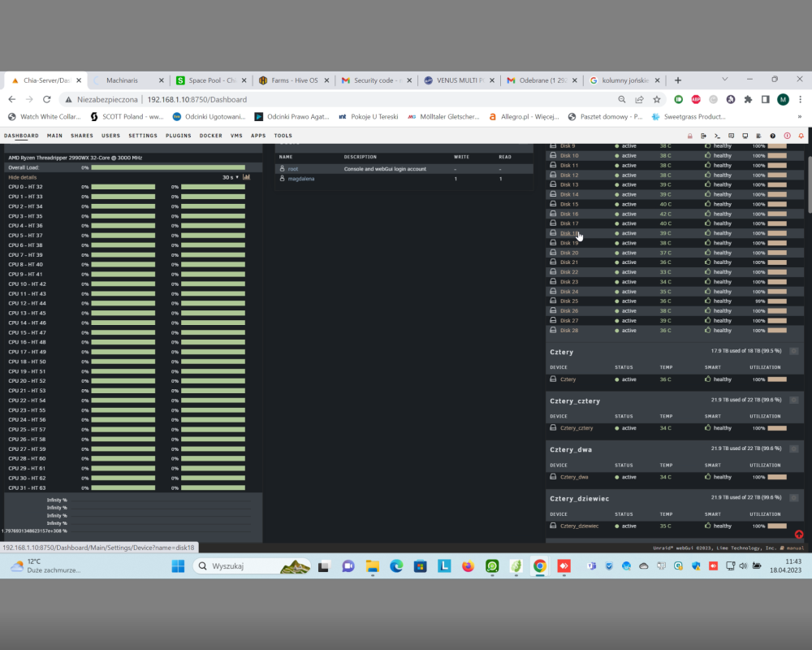This screenshot has width=812, height=650.
Task: Switch to the Farms - Hive OS tab
Action: pyautogui.click(x=294, y=80)
